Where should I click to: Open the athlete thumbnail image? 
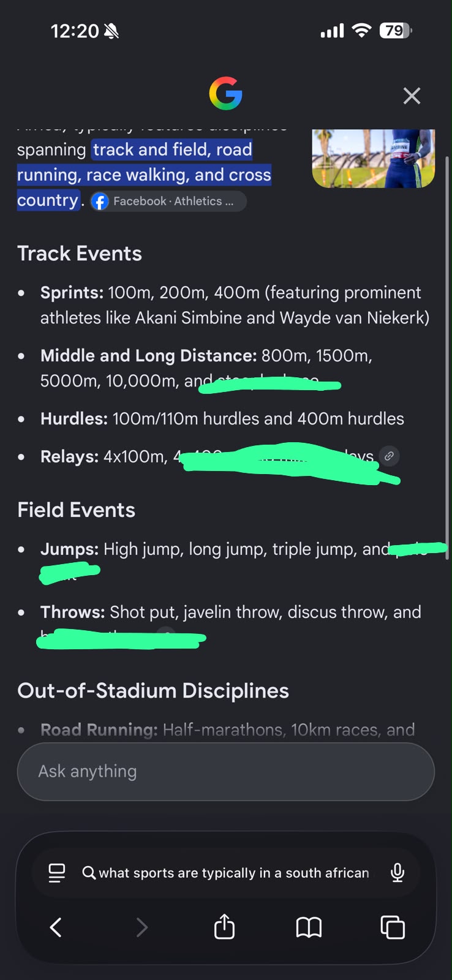point(374,158)
